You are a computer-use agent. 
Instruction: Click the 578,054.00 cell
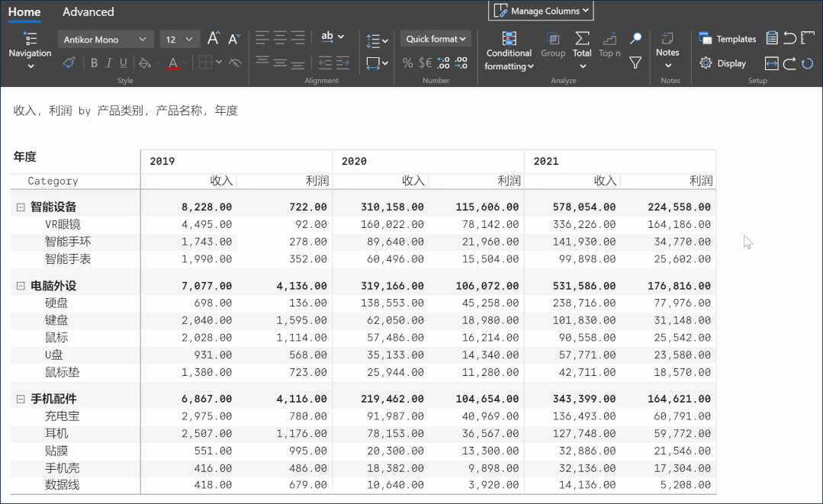(583, 207)
